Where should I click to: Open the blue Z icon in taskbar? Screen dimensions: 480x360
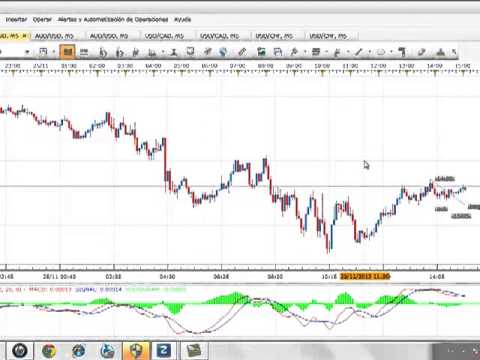point(164,350)
